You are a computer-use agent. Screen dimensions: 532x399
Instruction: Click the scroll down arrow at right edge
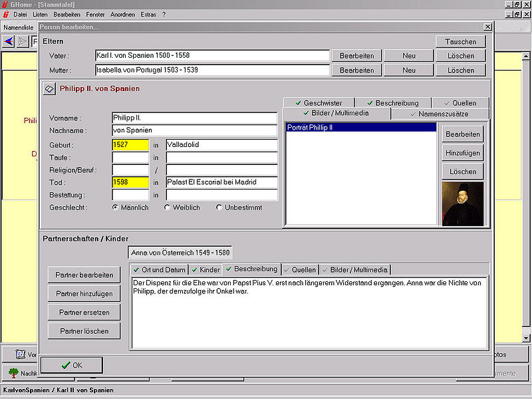527,338
